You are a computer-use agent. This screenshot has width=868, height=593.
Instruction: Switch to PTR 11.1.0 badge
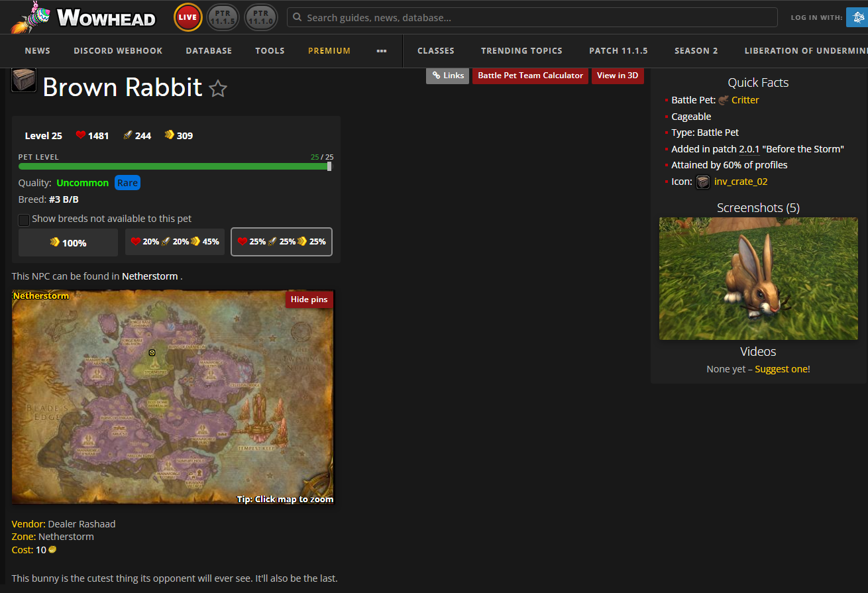(x=261, y=17)
